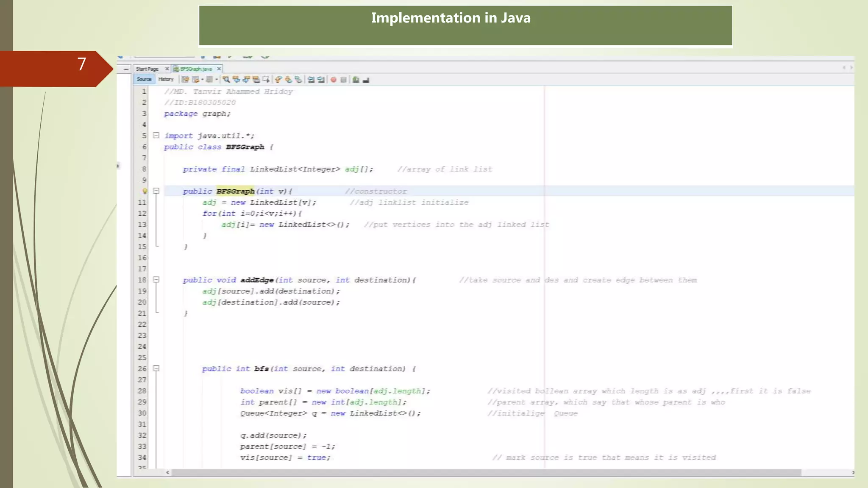Collapse the import statement fold
The image size is (868, 488).
point(156,136)
